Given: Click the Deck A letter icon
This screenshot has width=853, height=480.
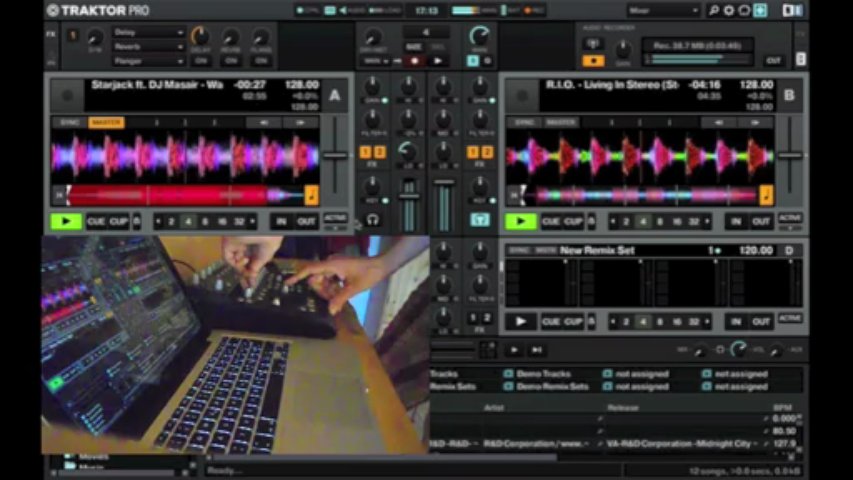Looking at the screenshot, I should (335, 95).
